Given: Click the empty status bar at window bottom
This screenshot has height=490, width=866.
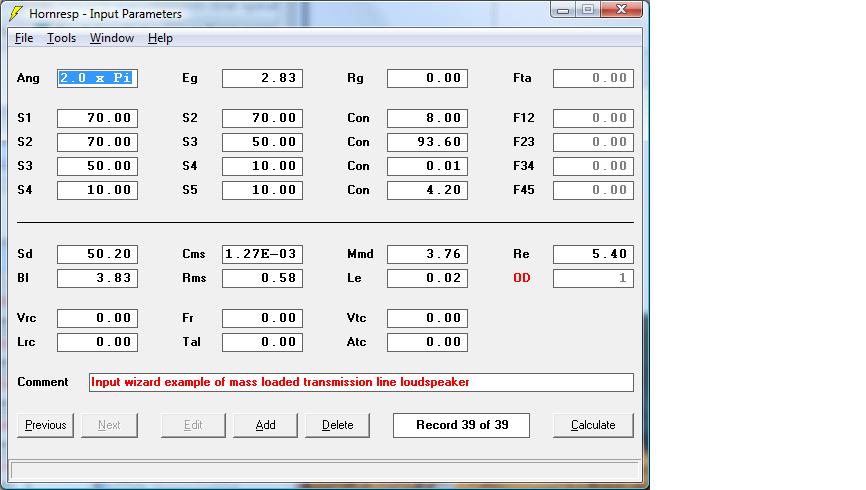Looking at the screenshot, I should (325, 471).
